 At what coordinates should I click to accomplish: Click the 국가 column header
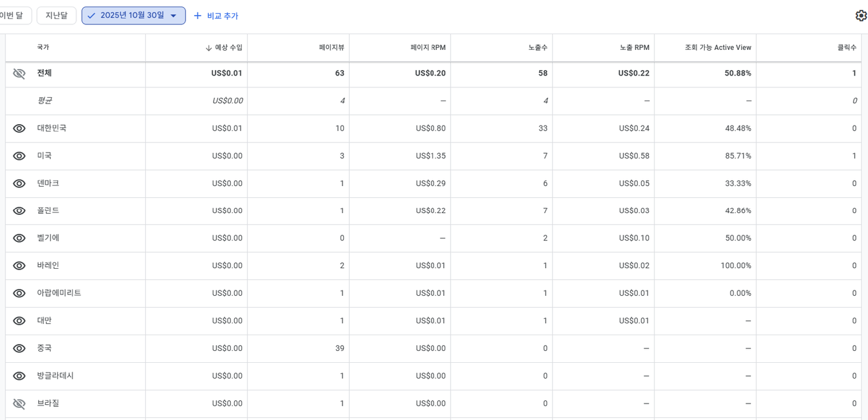(x=43, y=48)
